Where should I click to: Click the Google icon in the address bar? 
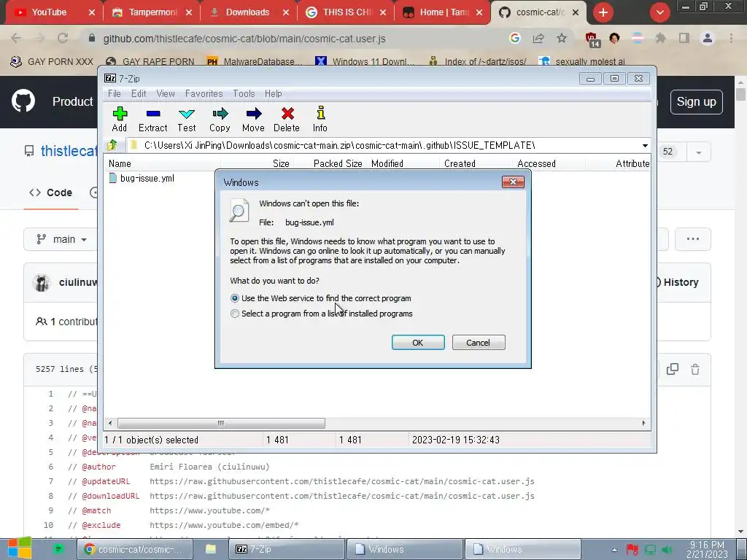click(x=514, y=39)
